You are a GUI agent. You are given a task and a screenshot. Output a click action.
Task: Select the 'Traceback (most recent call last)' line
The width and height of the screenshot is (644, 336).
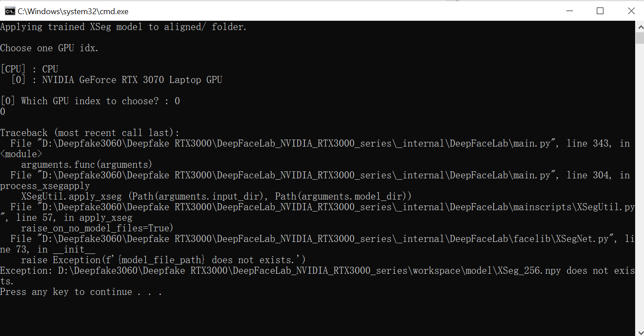(90, 133)
